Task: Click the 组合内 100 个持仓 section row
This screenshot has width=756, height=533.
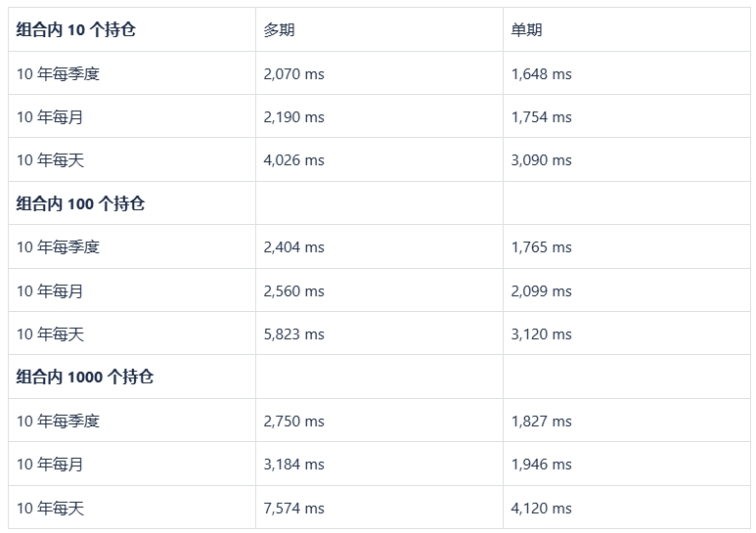Action: pyautogui.click(x=379, y=202)
